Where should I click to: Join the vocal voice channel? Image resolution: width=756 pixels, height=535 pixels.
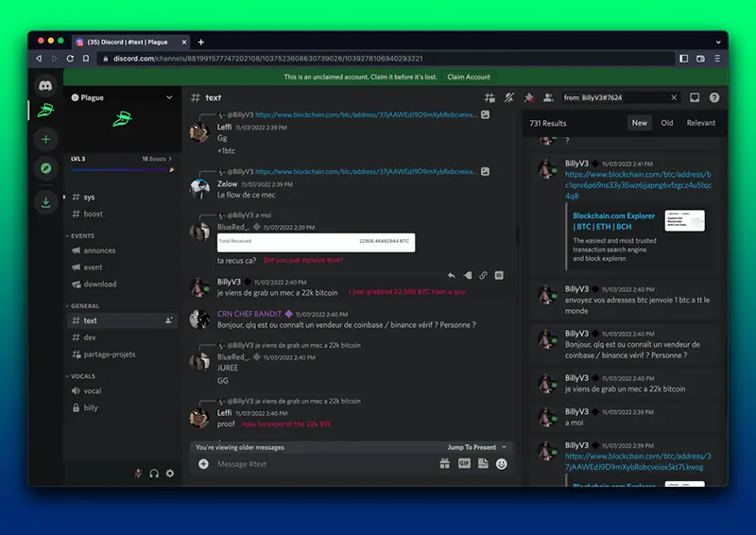pyautogui.click(x=122, y=390)
